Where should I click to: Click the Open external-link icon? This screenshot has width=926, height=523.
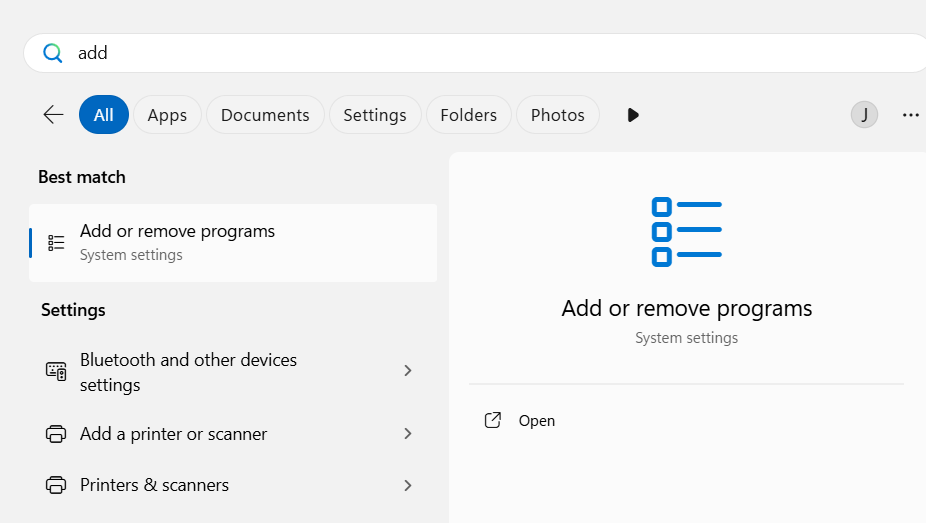(x=493, y=420)
